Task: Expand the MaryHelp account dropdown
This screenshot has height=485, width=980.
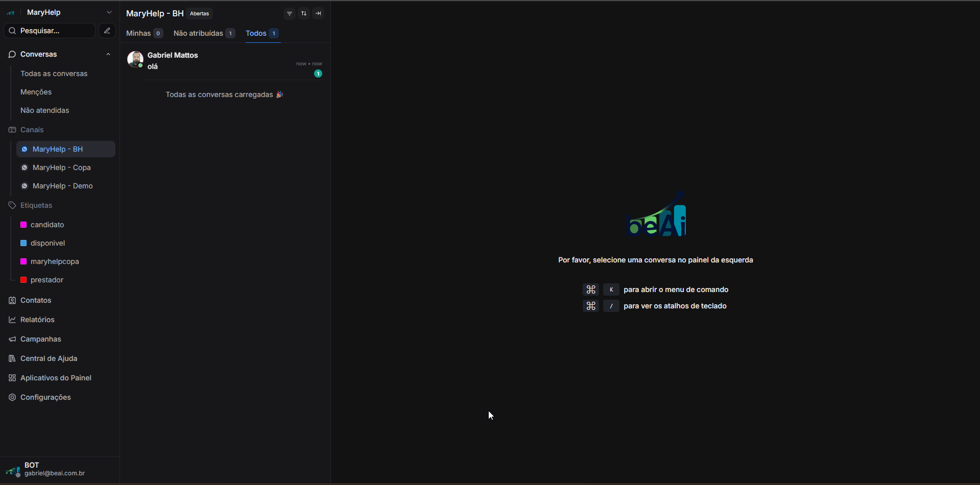Action: pyautogui.click(x=109, y=12)
